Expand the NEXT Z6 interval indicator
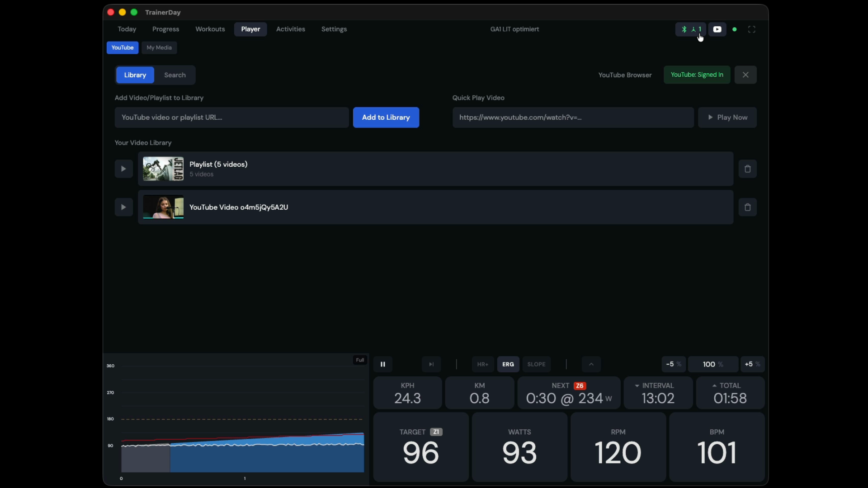868x488 pixels. pyautogui.click(x=580, y=385)
